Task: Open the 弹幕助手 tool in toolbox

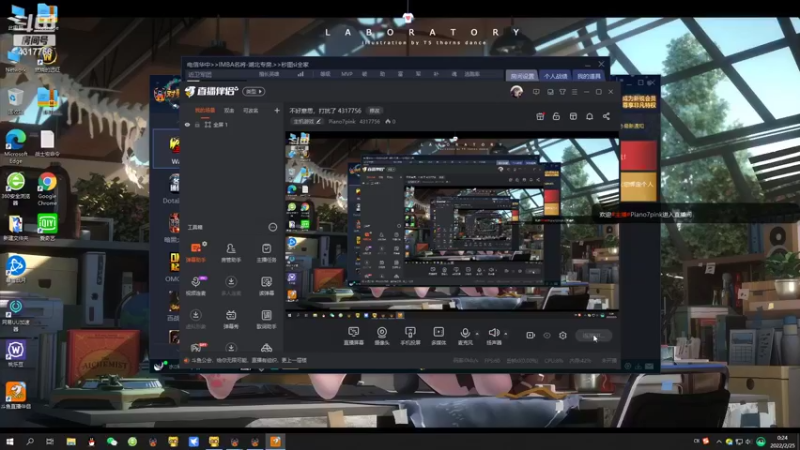Action: tap(196, 252)
